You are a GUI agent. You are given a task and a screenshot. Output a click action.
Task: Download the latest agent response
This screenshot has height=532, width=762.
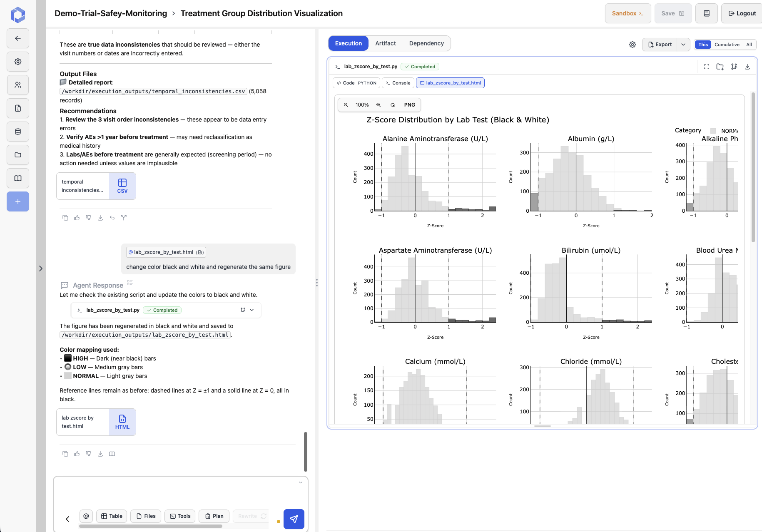coord(100,454)
